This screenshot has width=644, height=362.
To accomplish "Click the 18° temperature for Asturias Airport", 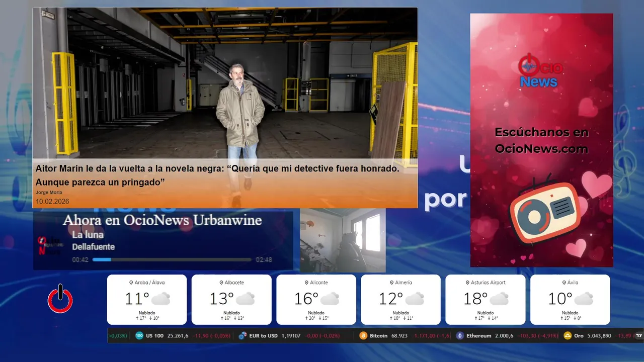I will (x=475, y=299).
